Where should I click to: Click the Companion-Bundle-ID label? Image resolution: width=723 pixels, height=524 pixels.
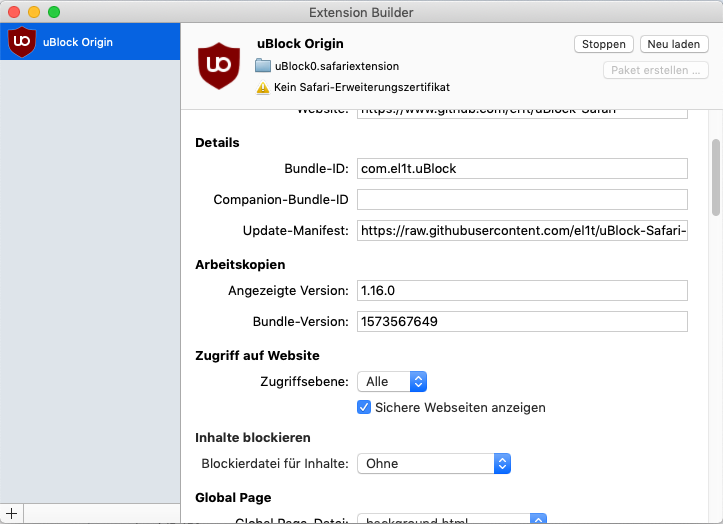(281, 199)
